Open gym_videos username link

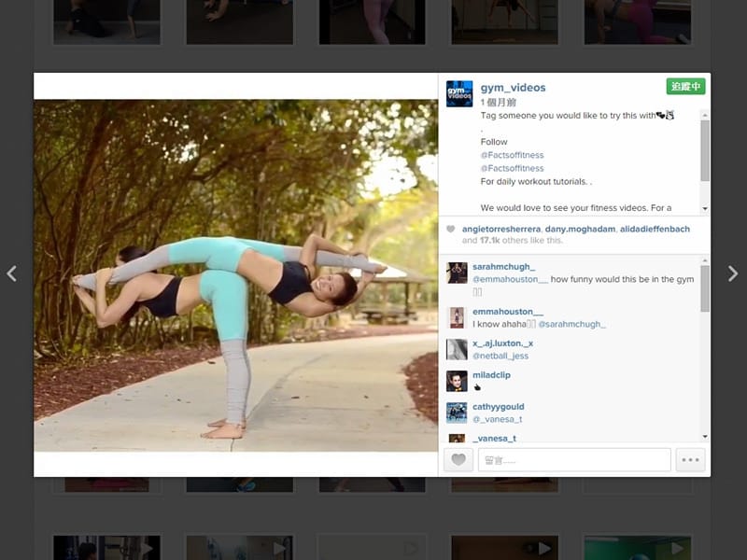tap(513, 88)
